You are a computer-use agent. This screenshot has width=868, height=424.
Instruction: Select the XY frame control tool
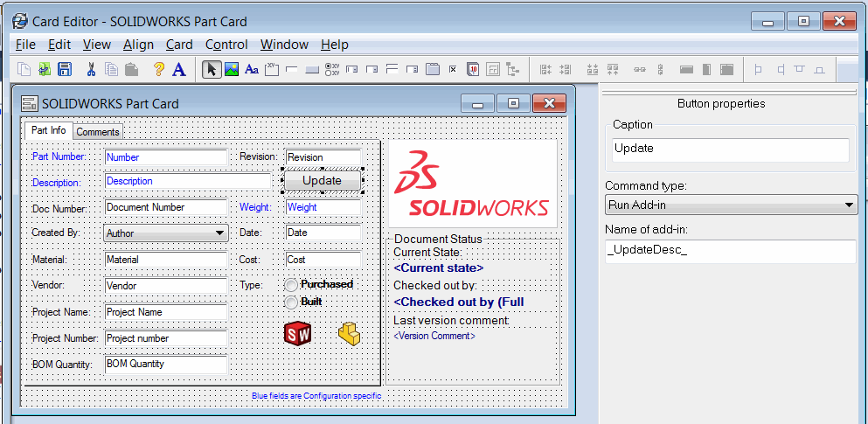coord(271,69)
